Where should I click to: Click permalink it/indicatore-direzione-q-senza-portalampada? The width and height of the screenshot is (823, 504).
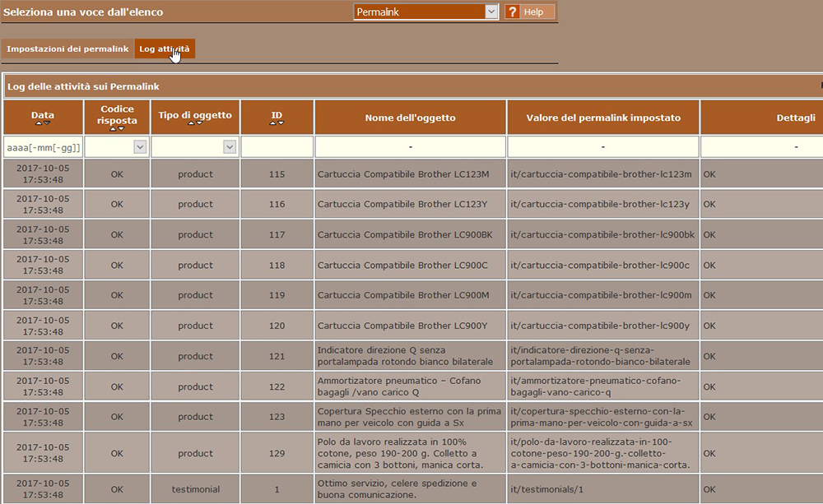click(x=601, y=355)
